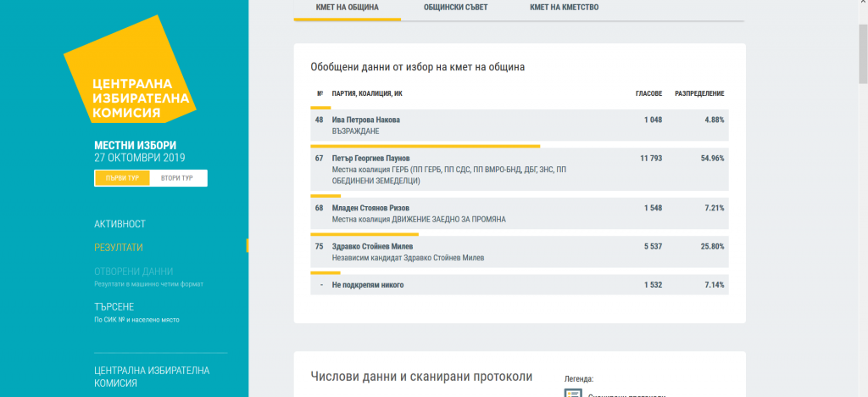Open ТЪРСЕНЕ search by polling station

click(x=114, y=307)
